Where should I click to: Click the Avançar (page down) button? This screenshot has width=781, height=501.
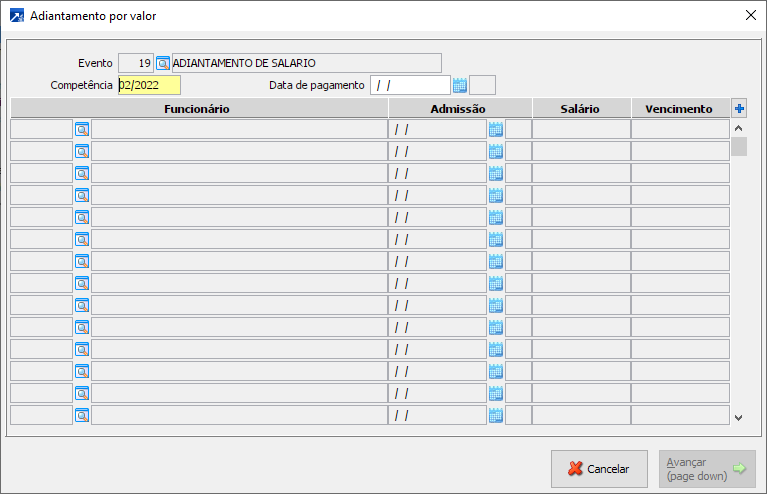coord(707,469)
